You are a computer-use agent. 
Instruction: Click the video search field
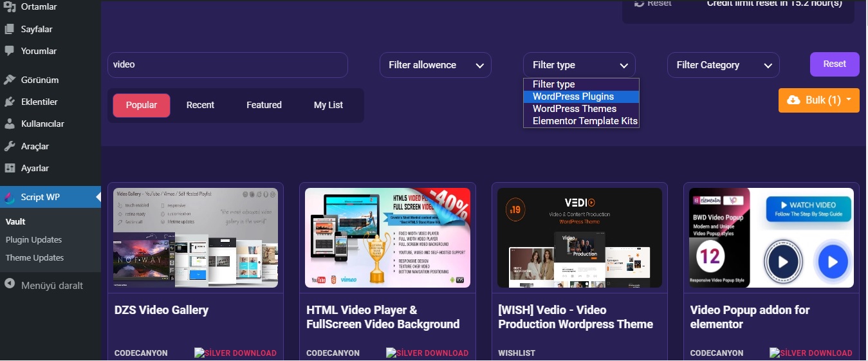click(x=228, y=65)
